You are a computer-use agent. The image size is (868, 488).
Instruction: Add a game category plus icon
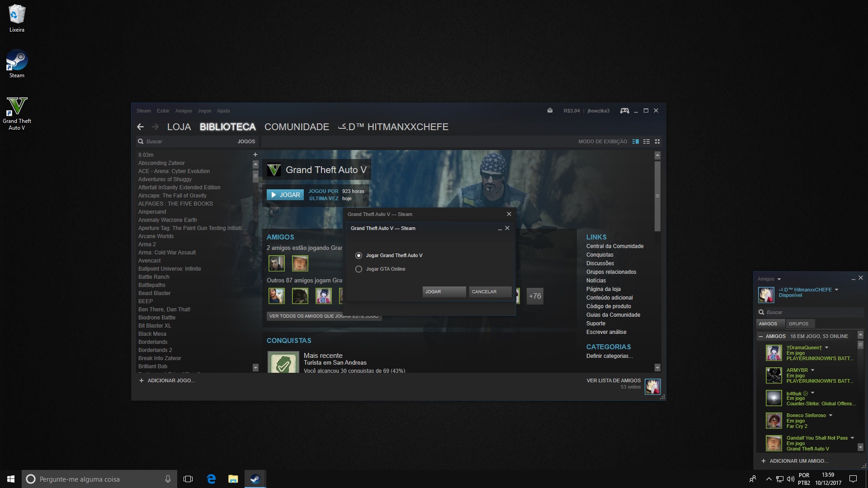255,155
